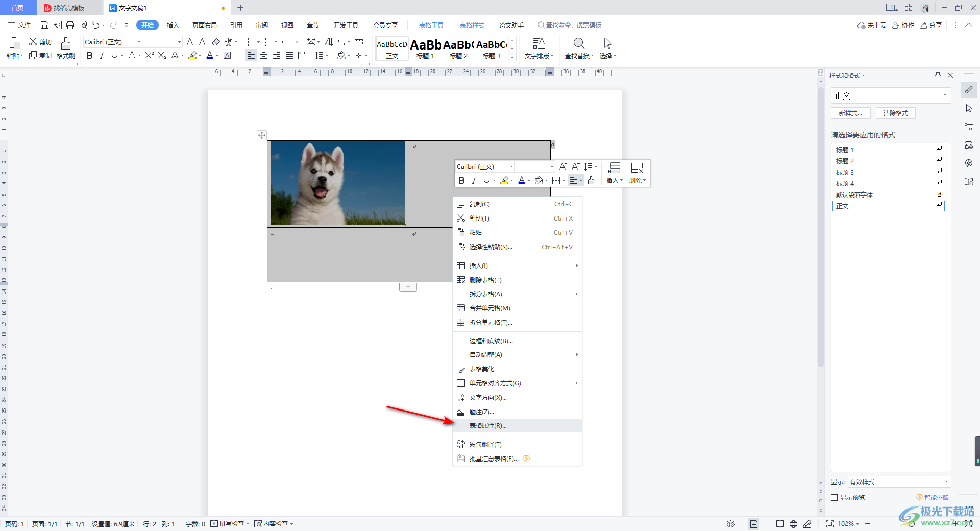Pin the Styles and Formatting panel

(938, 75)
